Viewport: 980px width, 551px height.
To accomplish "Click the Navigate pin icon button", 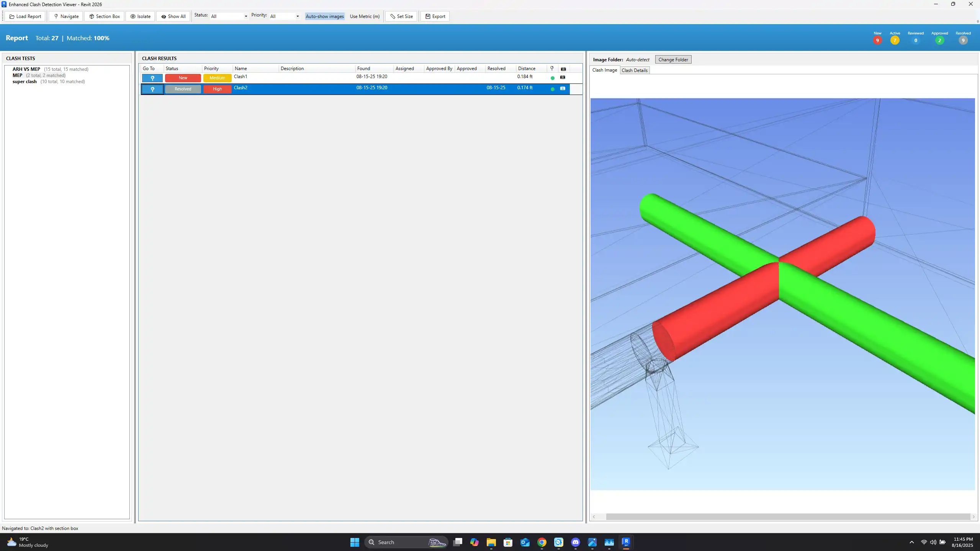I will pos(66,16).
